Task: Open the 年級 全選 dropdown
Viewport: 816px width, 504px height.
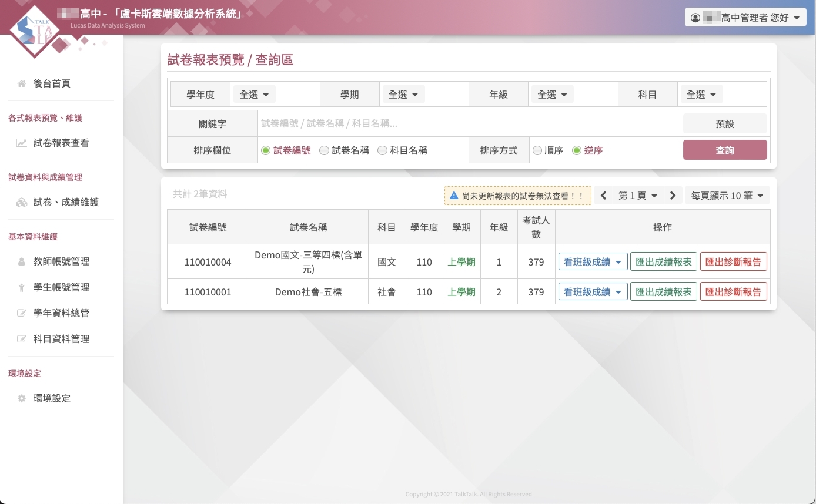Action: 553,94
